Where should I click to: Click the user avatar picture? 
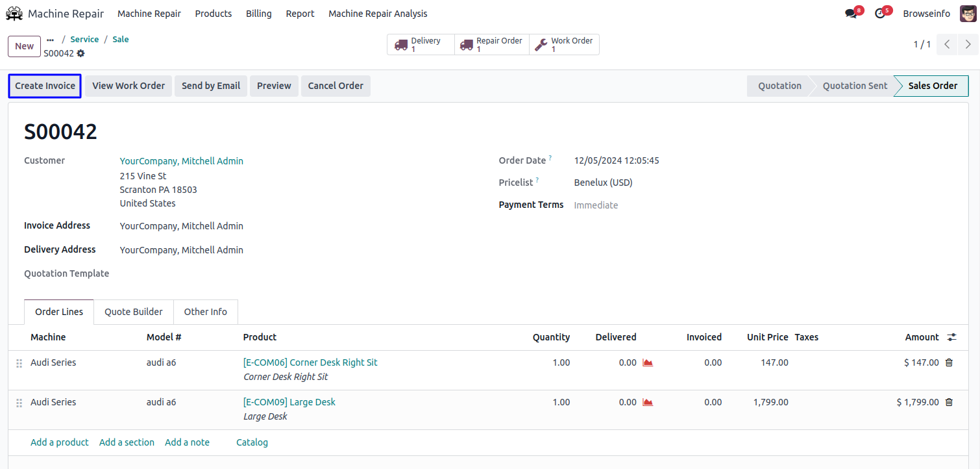(x=968, y=14)
